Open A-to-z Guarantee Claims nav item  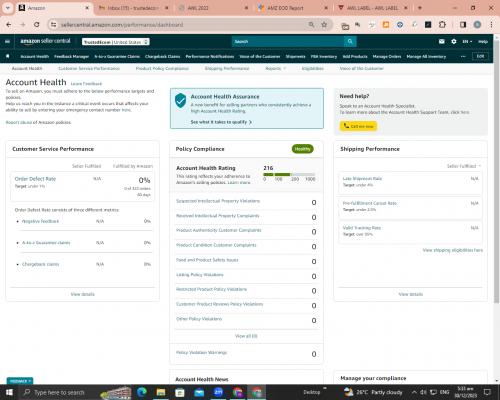[117, 56]
